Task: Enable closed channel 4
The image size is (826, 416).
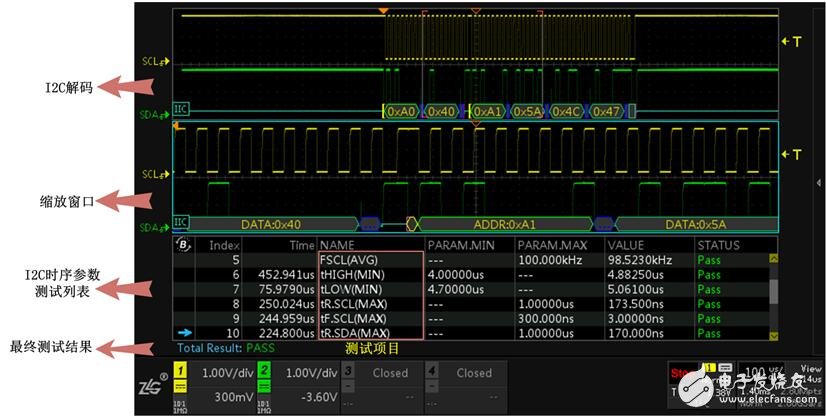Action: tap(434, 372)
